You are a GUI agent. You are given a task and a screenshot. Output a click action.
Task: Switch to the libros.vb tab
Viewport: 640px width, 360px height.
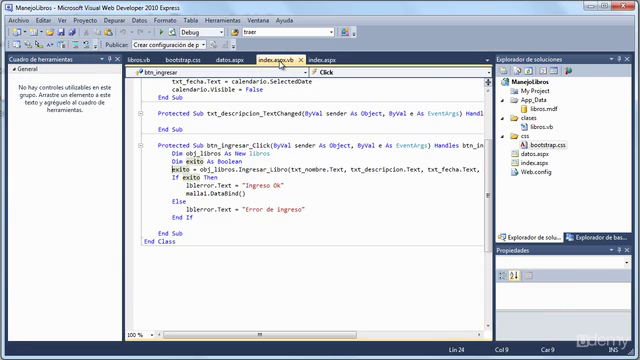(x=138, y=60)
